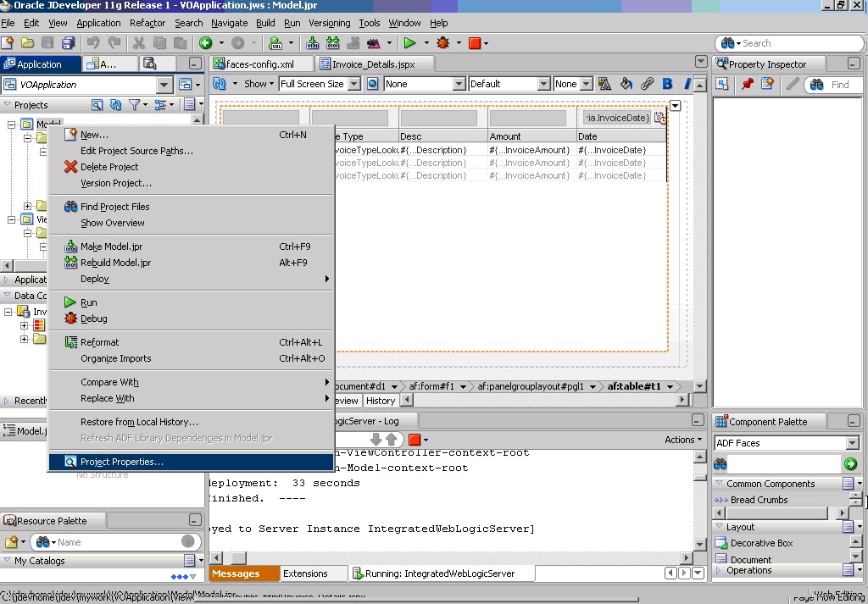Switch to faces-config.xml tab
Image resolution: width=868 pixels, height=604 pixels.
point(259,64)
